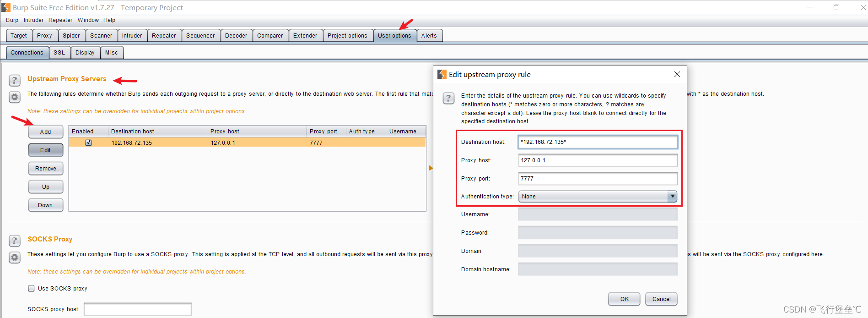Sort by Auth type column header
The width and height of the screenshot is (868, 318).
[366, 132]
